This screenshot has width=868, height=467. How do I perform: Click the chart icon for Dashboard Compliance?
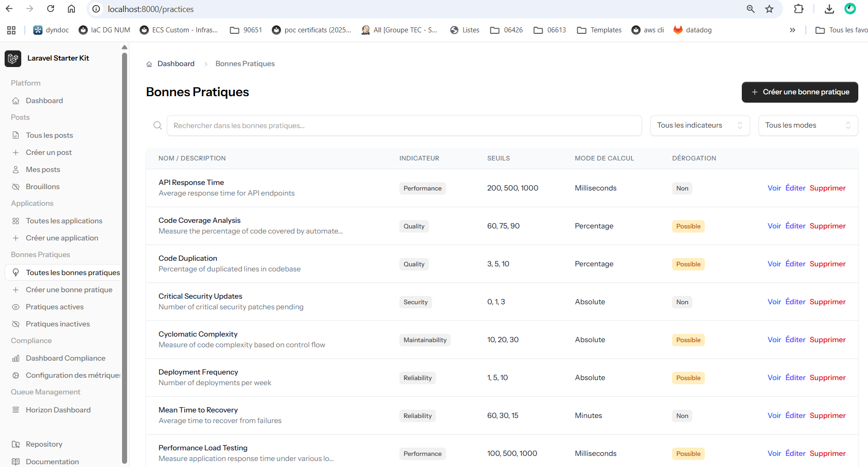[16, 358]
